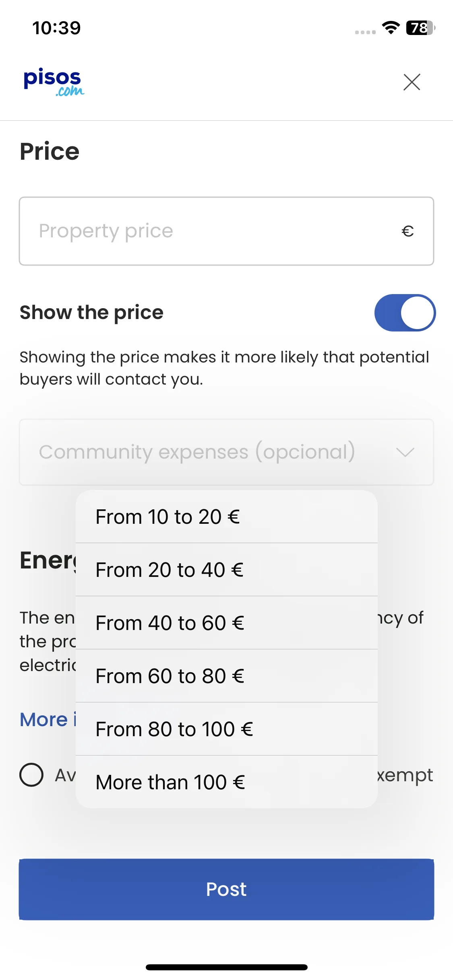Submit listing with the Post button
Screen dimensions: 453x980
(x=226, y=889)
